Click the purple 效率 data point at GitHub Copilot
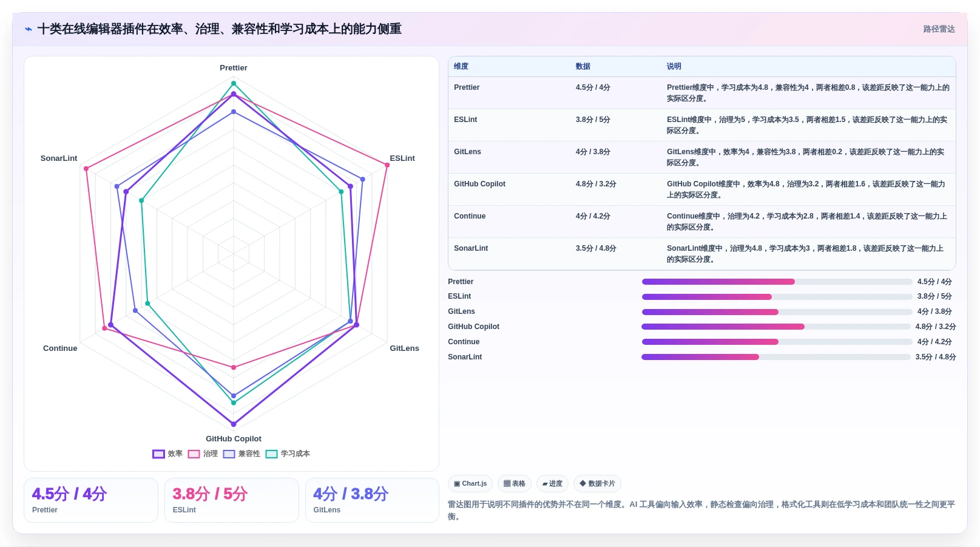This screenshot has height=547, width=980. [x=234, y=424]
